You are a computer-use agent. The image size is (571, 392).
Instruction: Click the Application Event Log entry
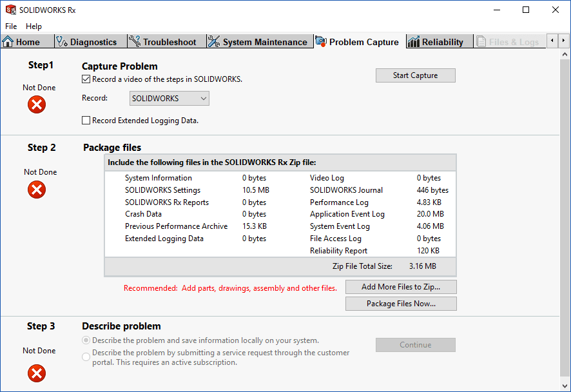347,214
